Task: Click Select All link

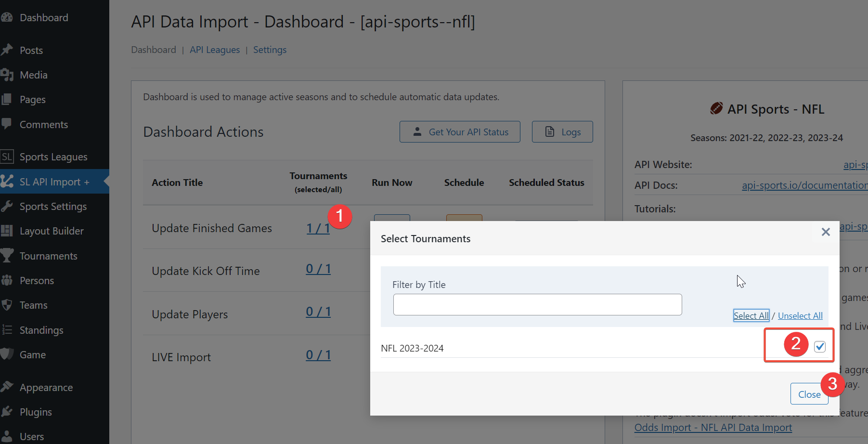Action: click(751, 315)
